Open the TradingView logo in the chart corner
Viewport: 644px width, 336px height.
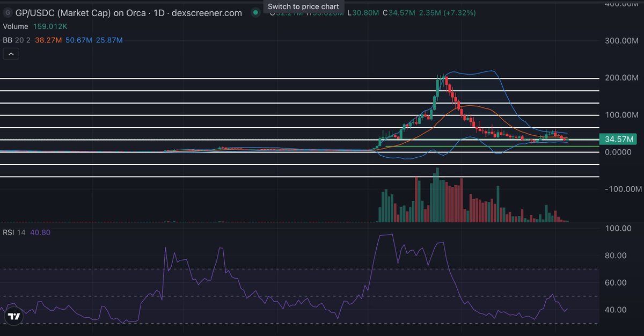[14, 317]
